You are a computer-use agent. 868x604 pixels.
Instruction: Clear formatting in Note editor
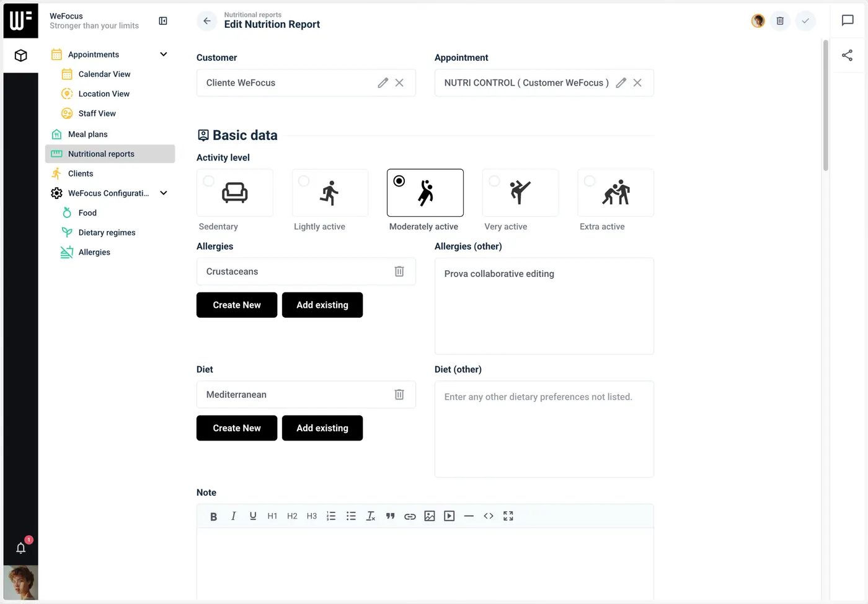click(371, 517)
